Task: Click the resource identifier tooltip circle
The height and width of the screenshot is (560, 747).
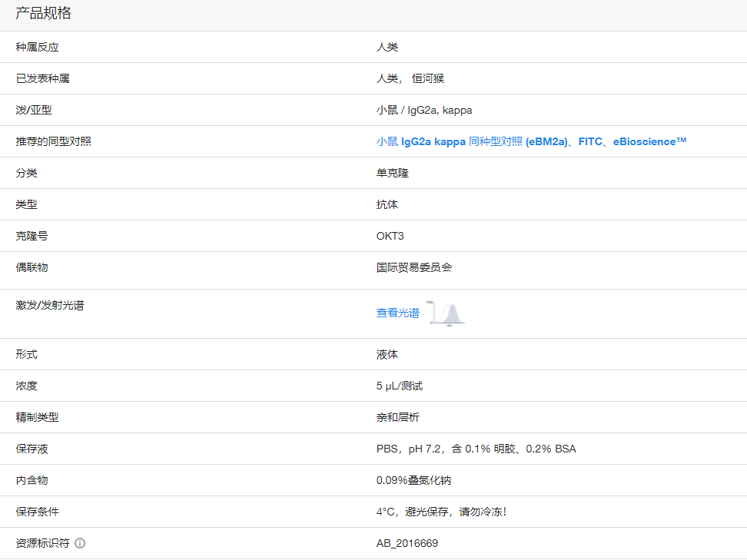Action: click(80, 543)
